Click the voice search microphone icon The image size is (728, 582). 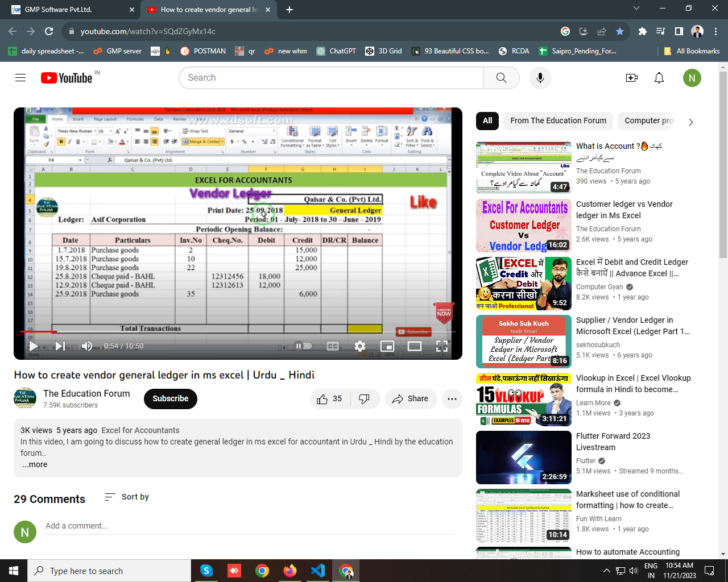tap(540, 78)
